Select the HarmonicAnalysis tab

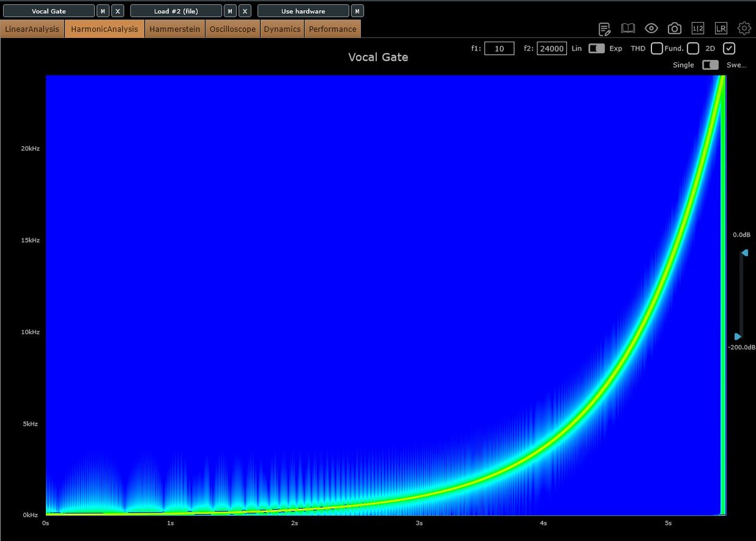[x=105, y=29]
